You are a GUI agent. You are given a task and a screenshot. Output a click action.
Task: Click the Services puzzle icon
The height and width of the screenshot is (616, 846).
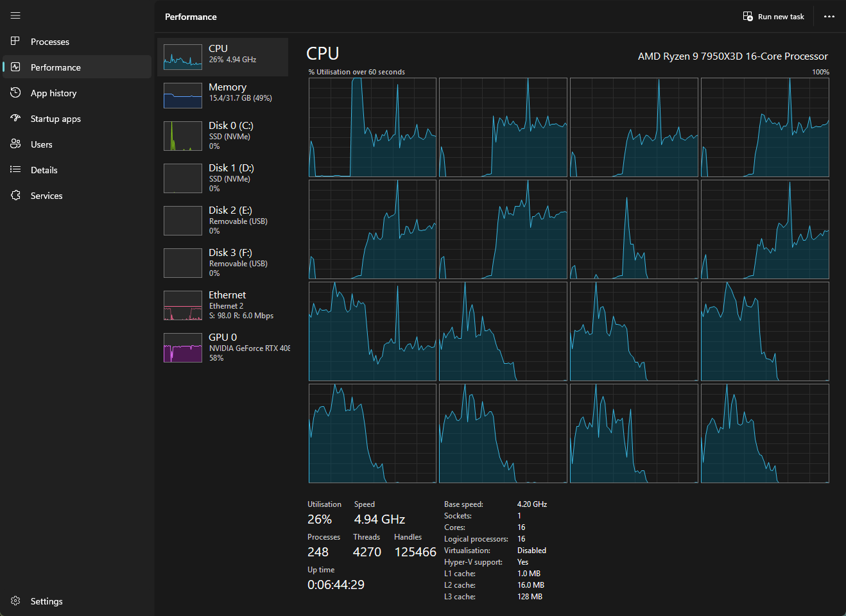pos(15,196)
